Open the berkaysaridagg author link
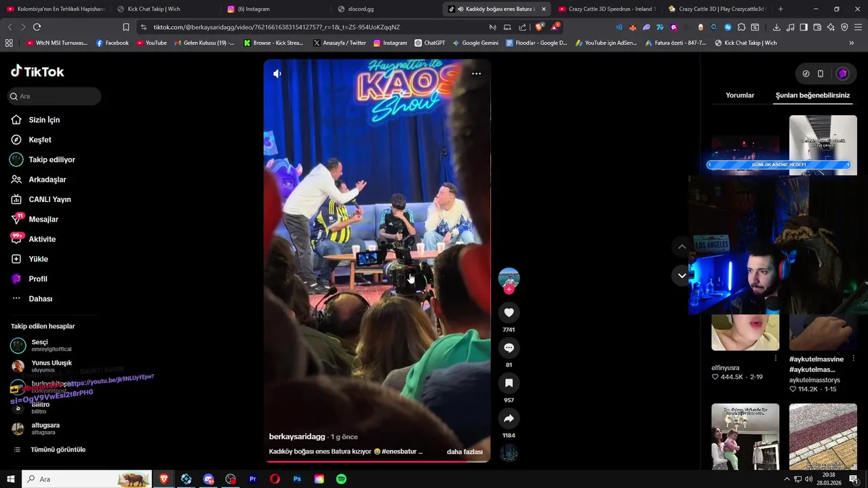The height and width of the screenshot is (488, 868). click(x=298, y=436)
